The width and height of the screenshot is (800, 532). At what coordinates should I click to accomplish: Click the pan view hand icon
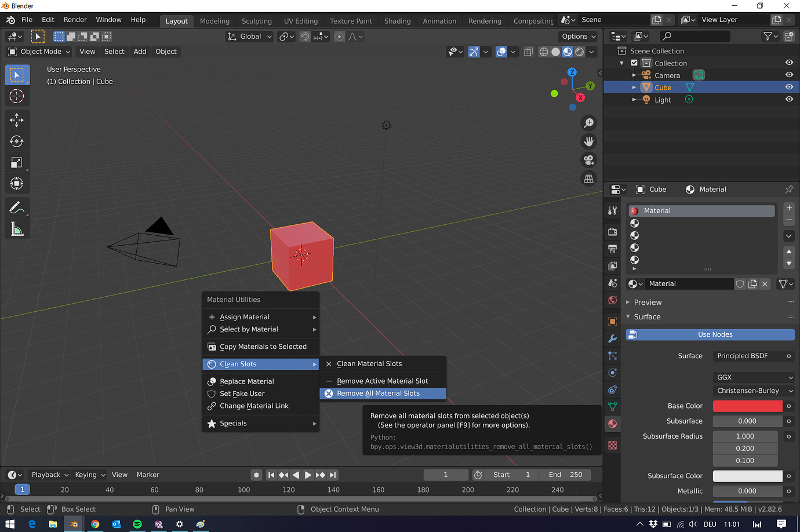[x=589, y=141]
